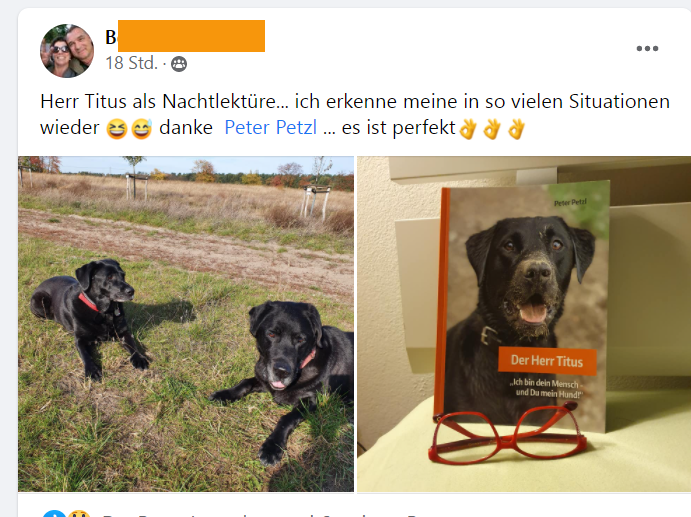Screen dimensions: 691x517
Task: Click the first OK-hand emoji after 'perfekt'
Action: [468, 129]
